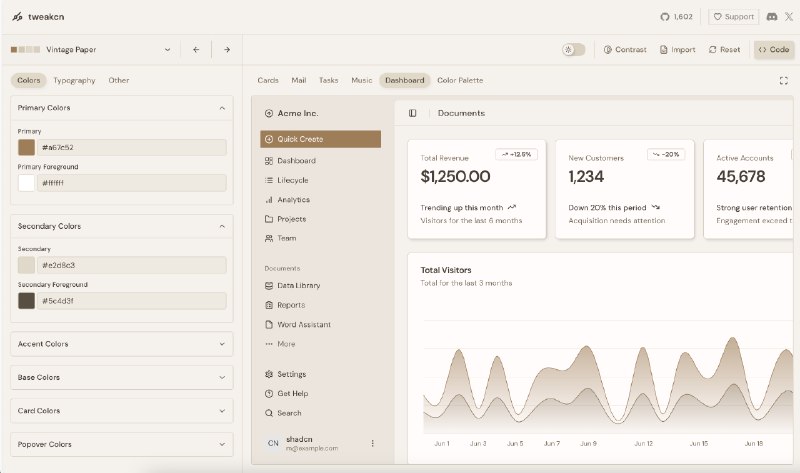
Task: Open the user menu dots beside shadcn
Action: pos(372,443)
